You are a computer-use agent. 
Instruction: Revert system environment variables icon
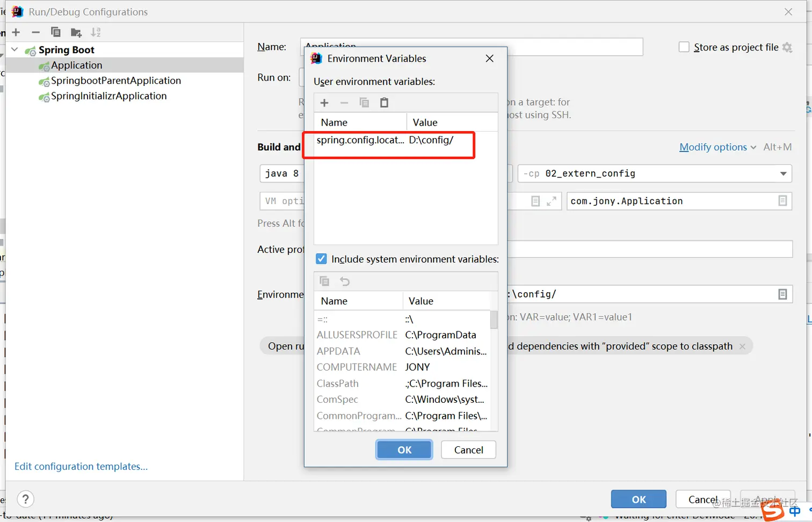point(345,281)
